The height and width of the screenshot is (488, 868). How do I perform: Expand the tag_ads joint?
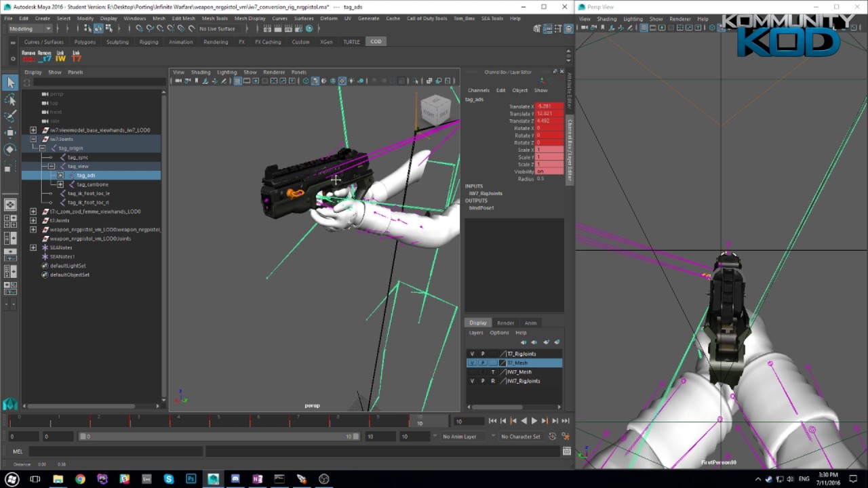pyautogui.click(x=60, y=176)
